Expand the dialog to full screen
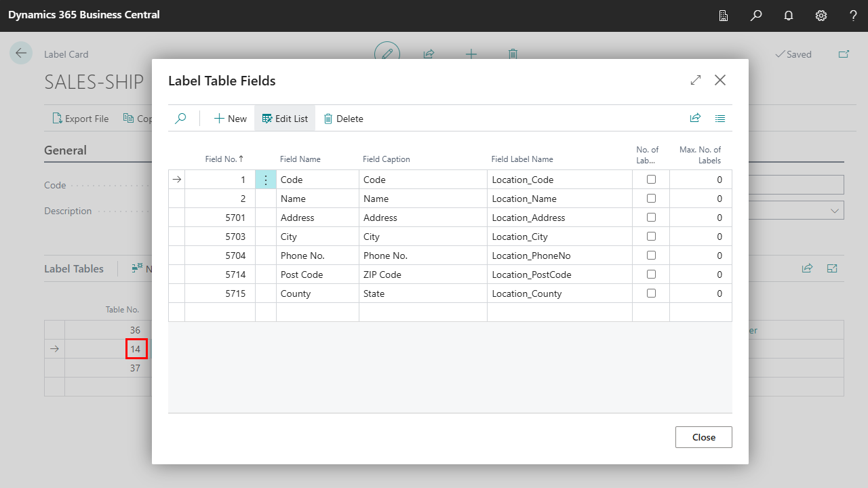Image resolution: width=868 pixels, height=488 pixels. coord(696,80)
